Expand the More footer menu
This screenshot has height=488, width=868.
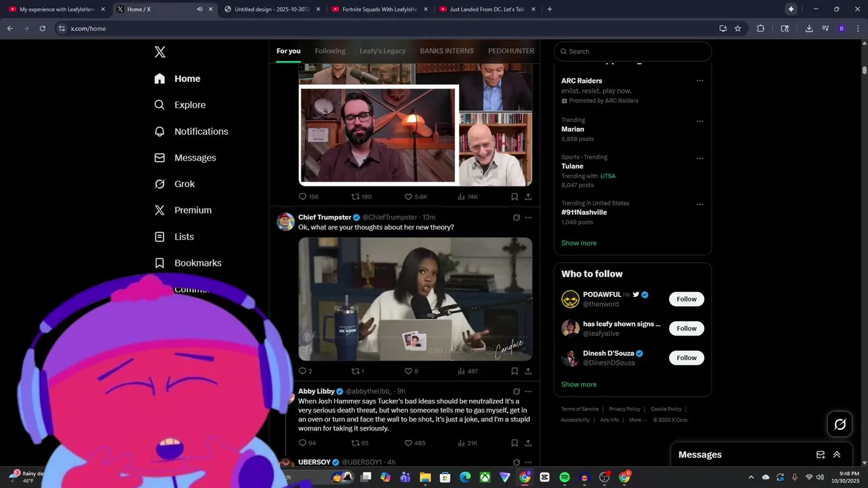tap(637, 420)
